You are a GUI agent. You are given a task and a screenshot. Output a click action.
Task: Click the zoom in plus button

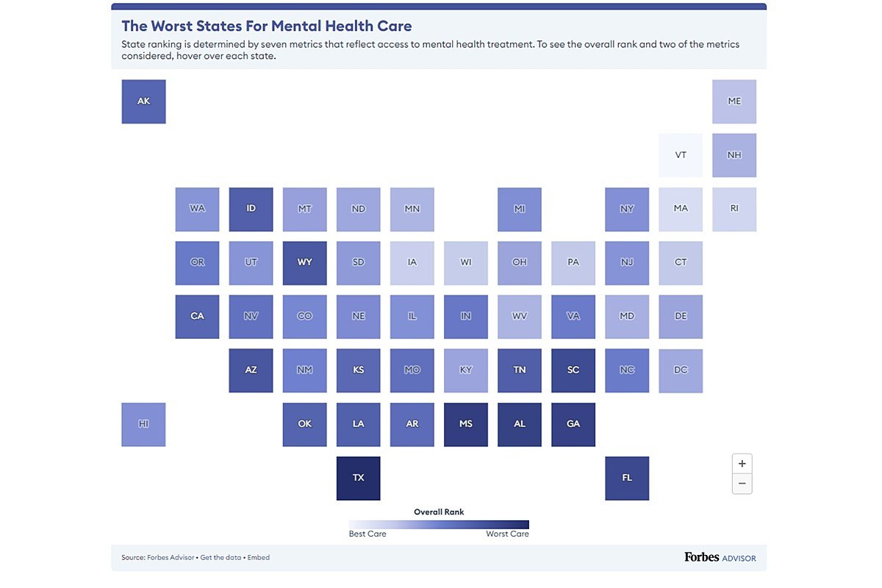point(742,464)
